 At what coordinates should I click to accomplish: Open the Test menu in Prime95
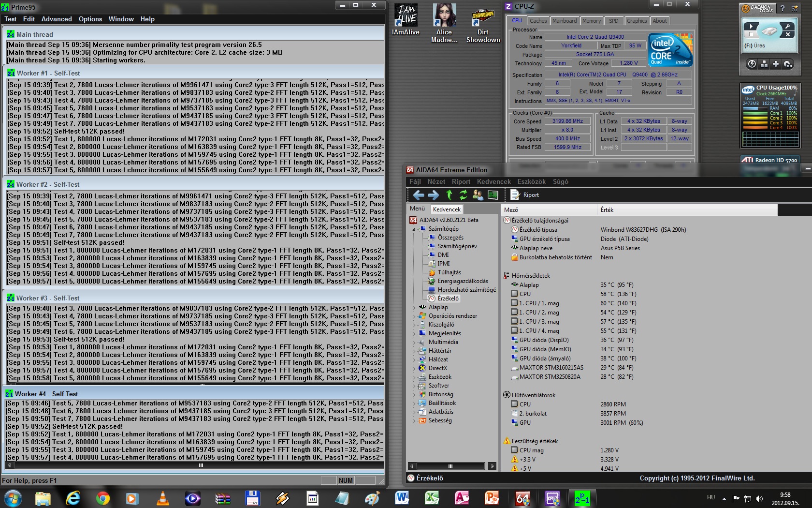click(10, 19)
